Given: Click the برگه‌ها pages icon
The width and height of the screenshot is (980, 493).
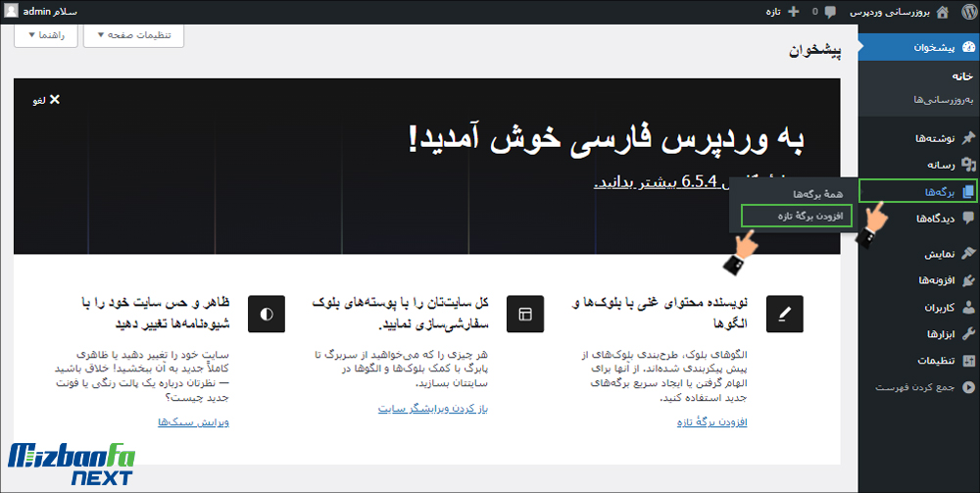Looking at the screenshot, I should click(968, 192).
